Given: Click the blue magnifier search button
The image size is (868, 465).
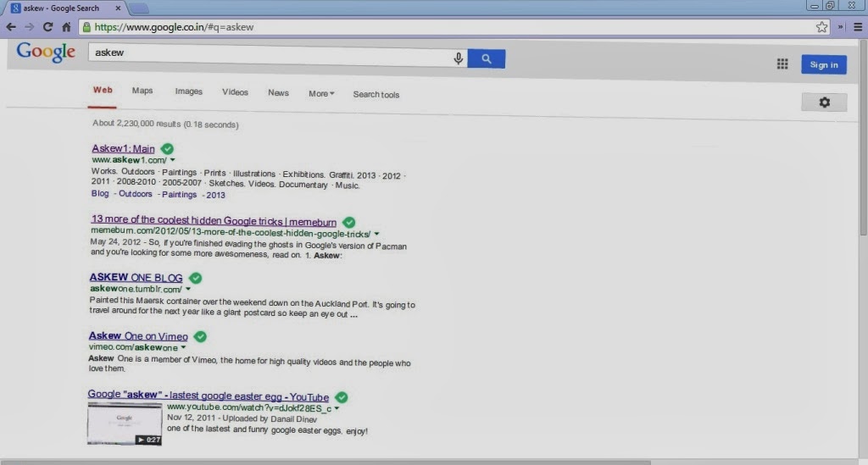Looking at the screenshot, I should pos(486,58).
